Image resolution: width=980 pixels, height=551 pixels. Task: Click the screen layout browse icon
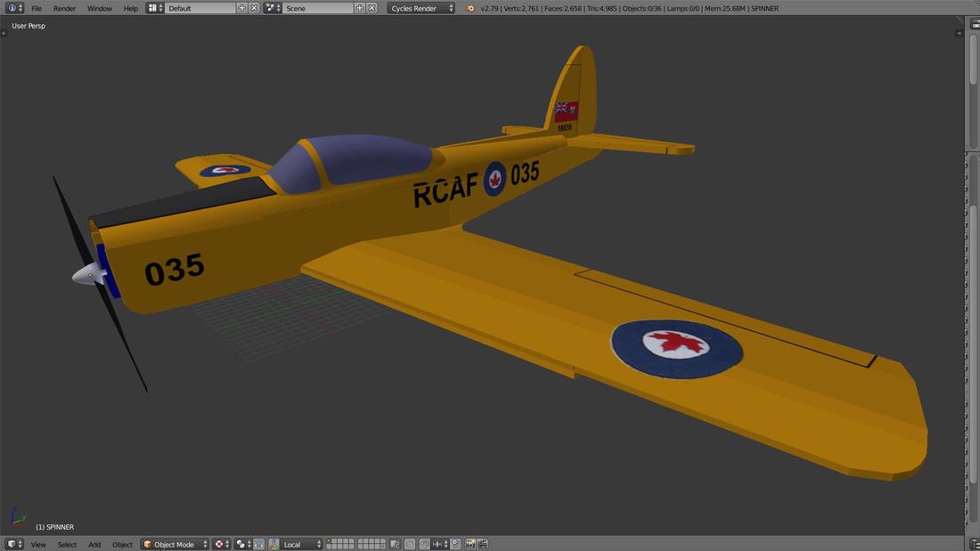(x=154, y=8)
